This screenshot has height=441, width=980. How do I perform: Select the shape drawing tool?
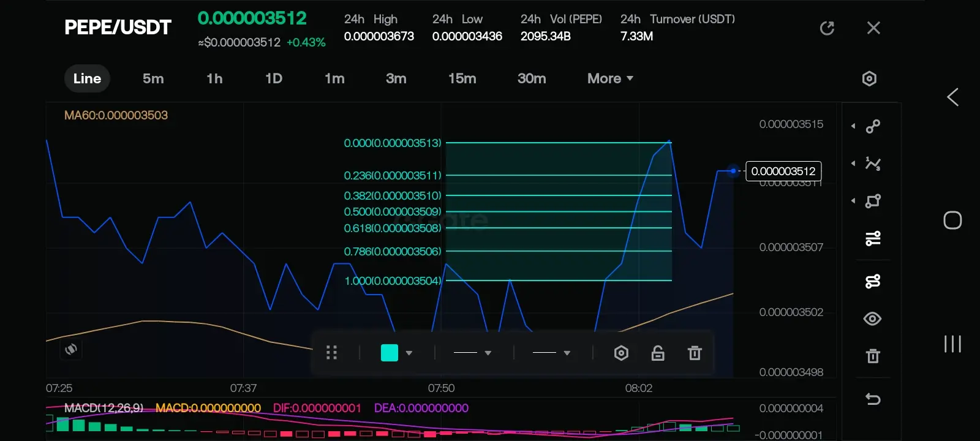[x=873, y=201]
